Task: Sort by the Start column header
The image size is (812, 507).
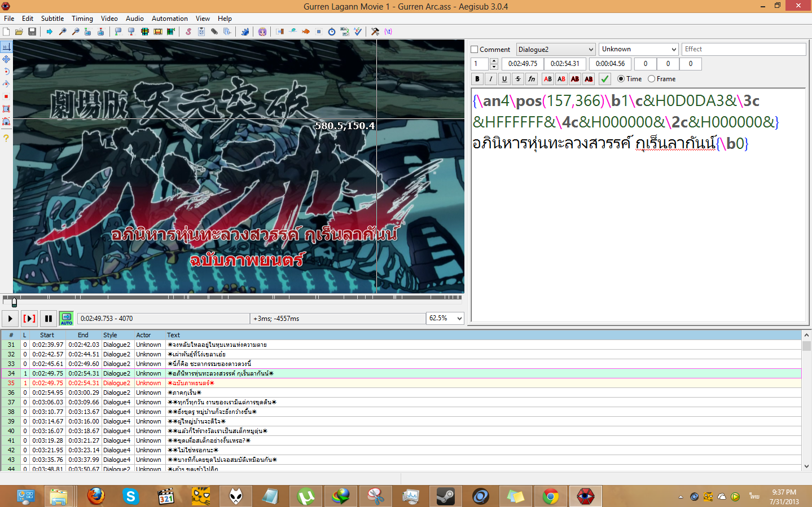Action: pyautogui.click(x=47, y=335)
